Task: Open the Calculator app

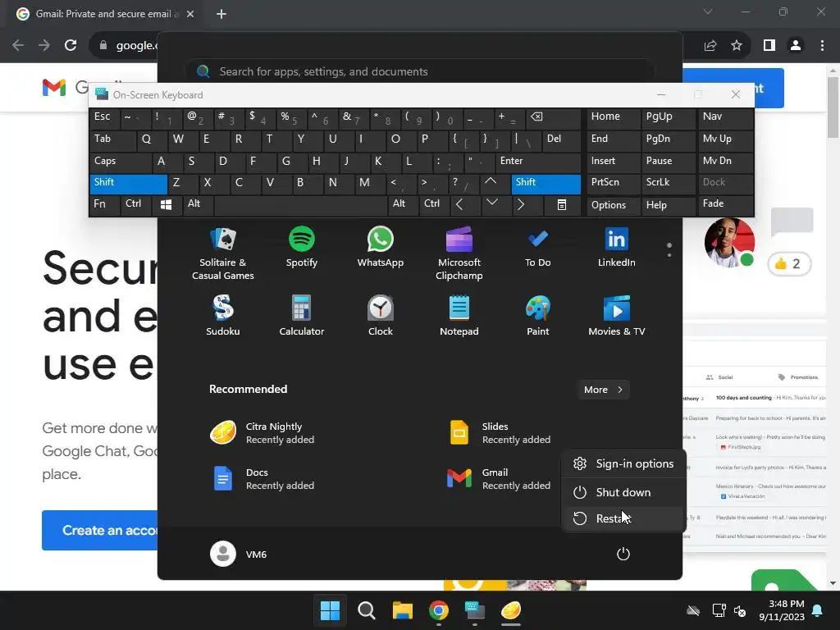Action: pos(302,316)
